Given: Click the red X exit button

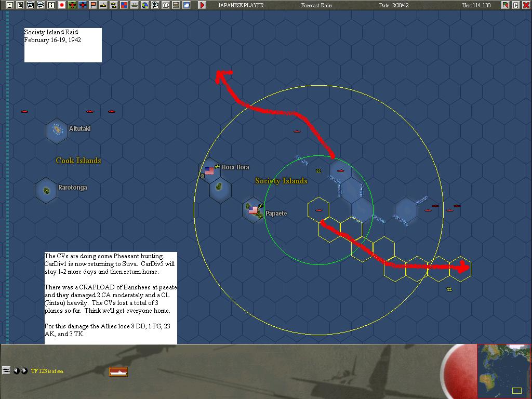Looking at the screenshot, I should click(526, 5).
